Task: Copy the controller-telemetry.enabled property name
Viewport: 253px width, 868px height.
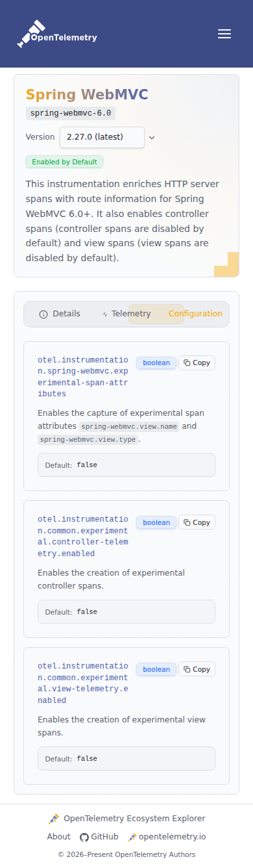Action: 197,522
